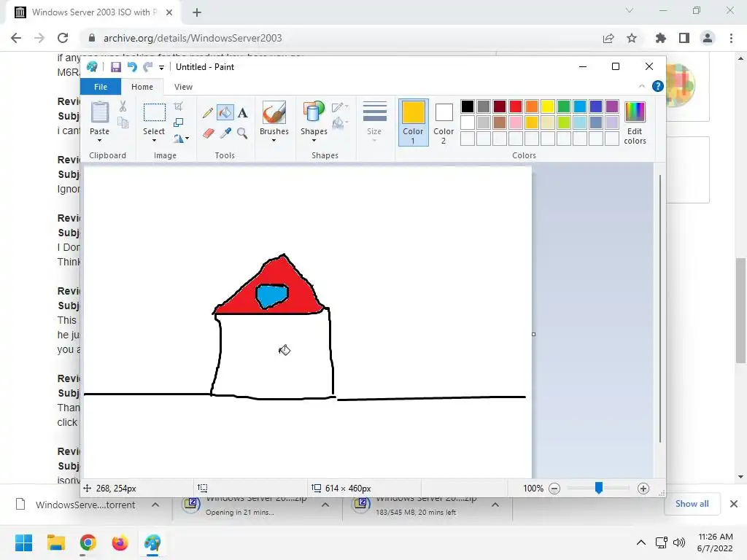This screenshot has width=747, height=560.
Task: Open options for the 183/545 MB zip download
Action: pyautogui.click(x=495, y=505)
